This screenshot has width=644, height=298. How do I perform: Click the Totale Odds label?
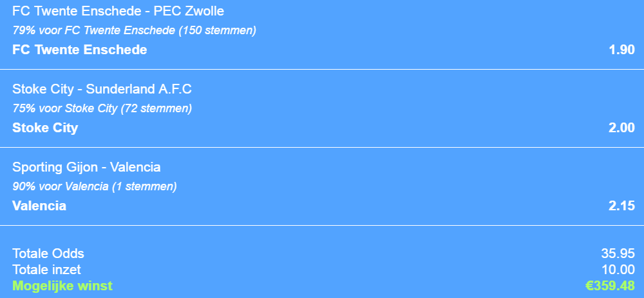click(48, 253)
